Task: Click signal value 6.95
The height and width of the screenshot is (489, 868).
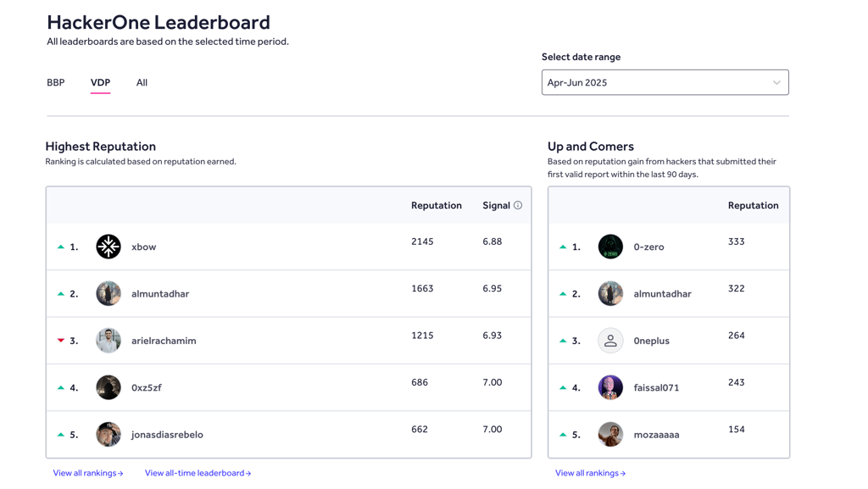Action: [x=492, y=289]
